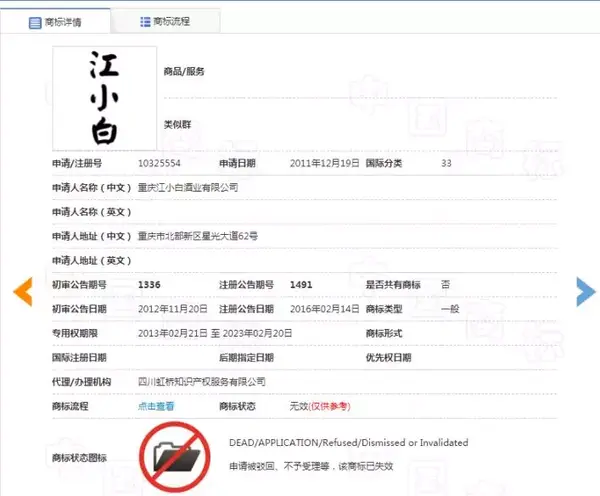Select the 申请被驳回、不予受理等 status description
600x496 pixels.
click(311, 466)
